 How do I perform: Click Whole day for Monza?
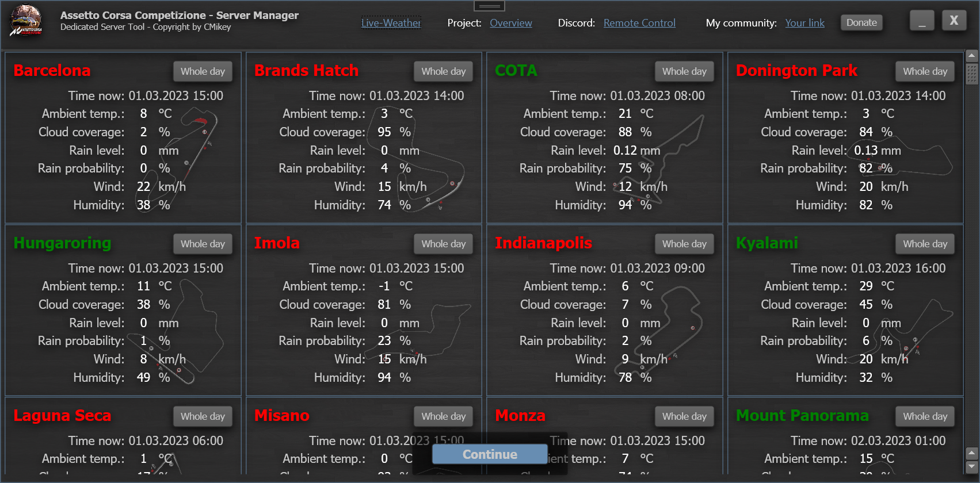pos(684,416)
